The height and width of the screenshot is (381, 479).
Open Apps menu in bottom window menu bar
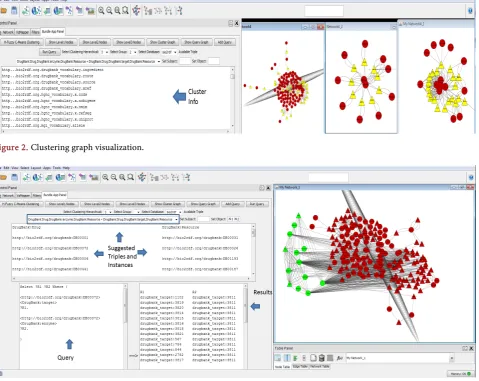(47, 168)
